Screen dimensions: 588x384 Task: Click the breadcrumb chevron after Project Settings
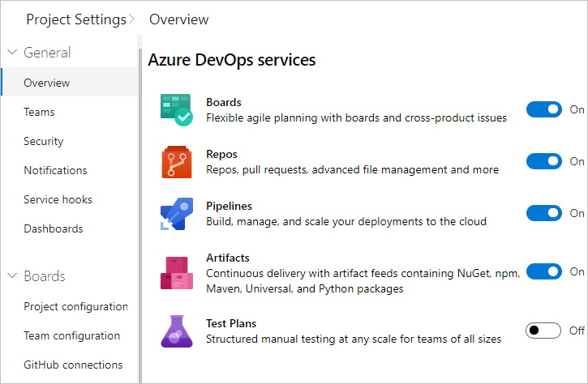132,19
